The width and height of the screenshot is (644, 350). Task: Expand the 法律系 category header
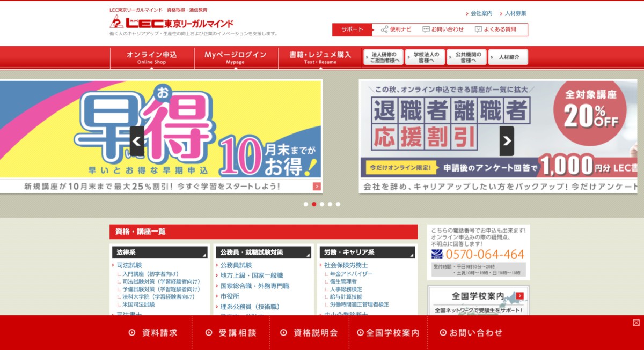coord(160,252)
